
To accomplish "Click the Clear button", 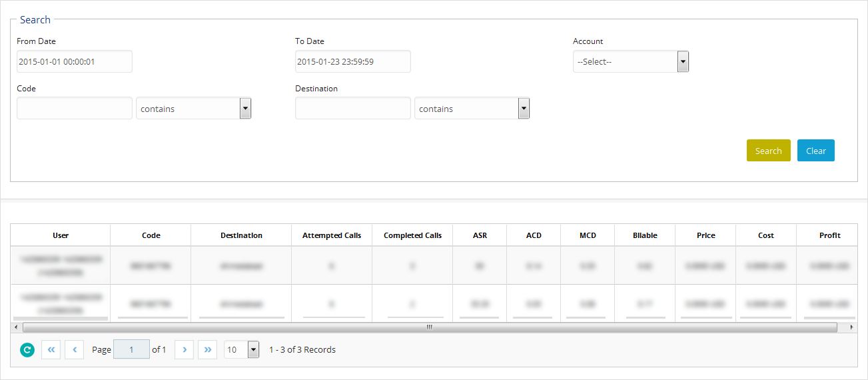I will (x=816, y=151).
